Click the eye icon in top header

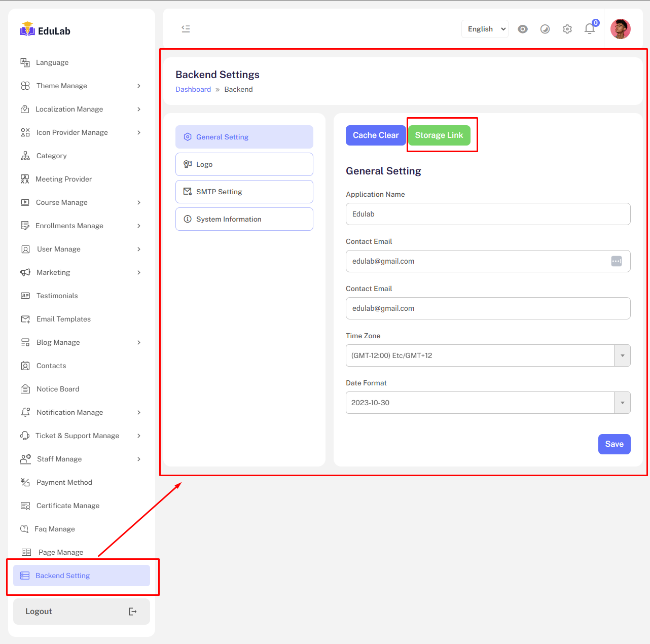point(523,29)
